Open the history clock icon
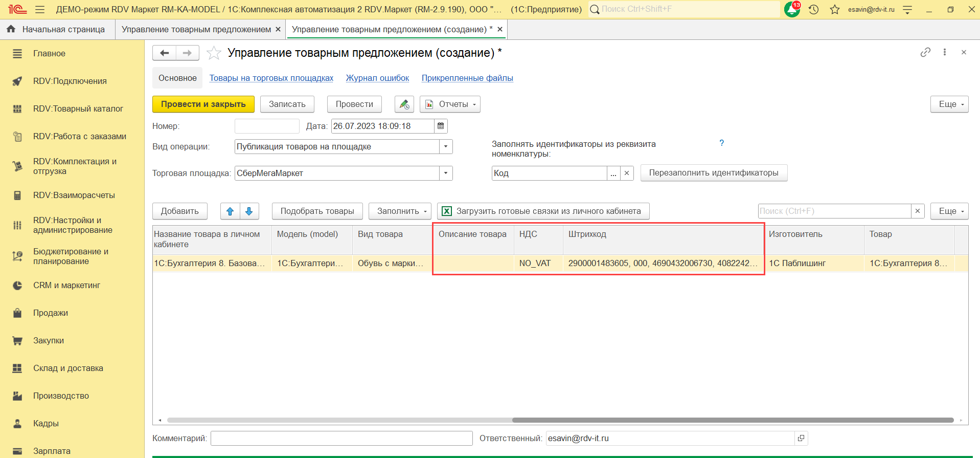 coord(814,9)
